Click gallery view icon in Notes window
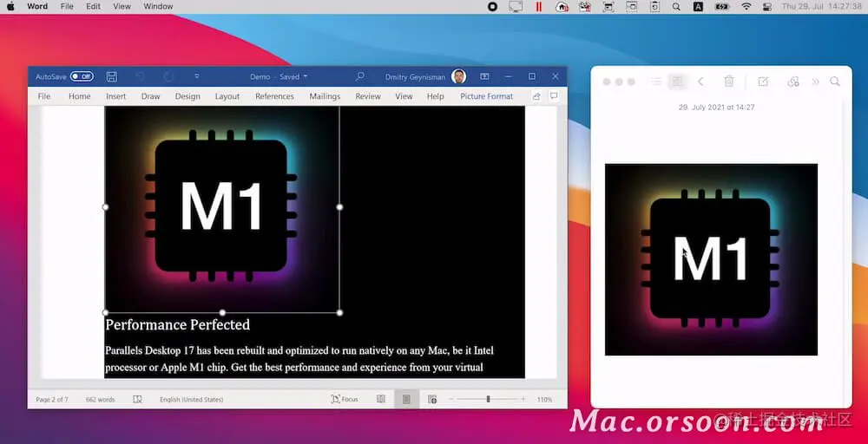Screen dimensions: 868x444 pyautogui.click(x=676, y=82)
